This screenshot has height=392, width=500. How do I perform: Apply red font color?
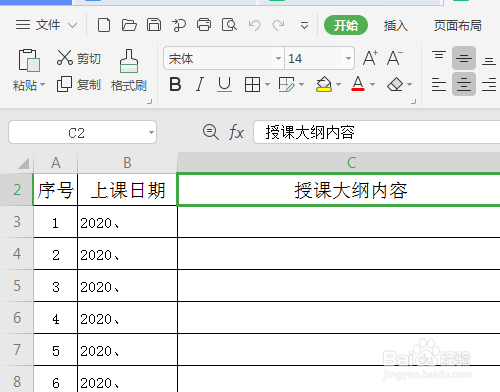(358, 84)
